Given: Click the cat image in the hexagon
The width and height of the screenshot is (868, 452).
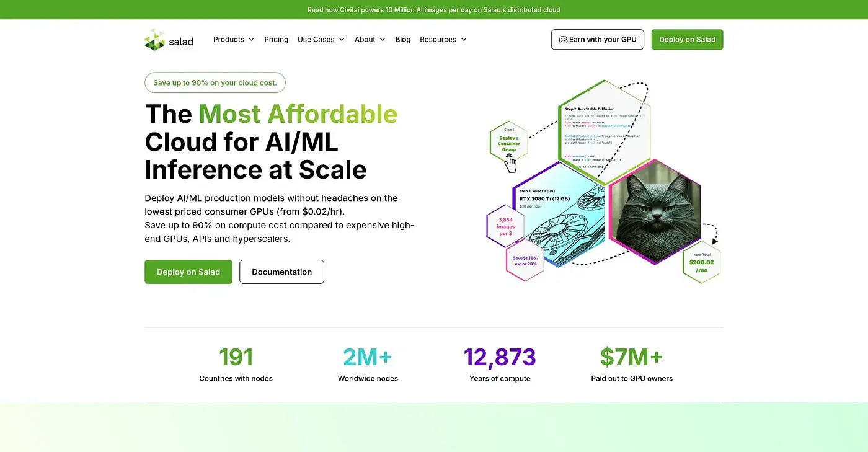Looking at the screenshot, I should pos(655,212).
